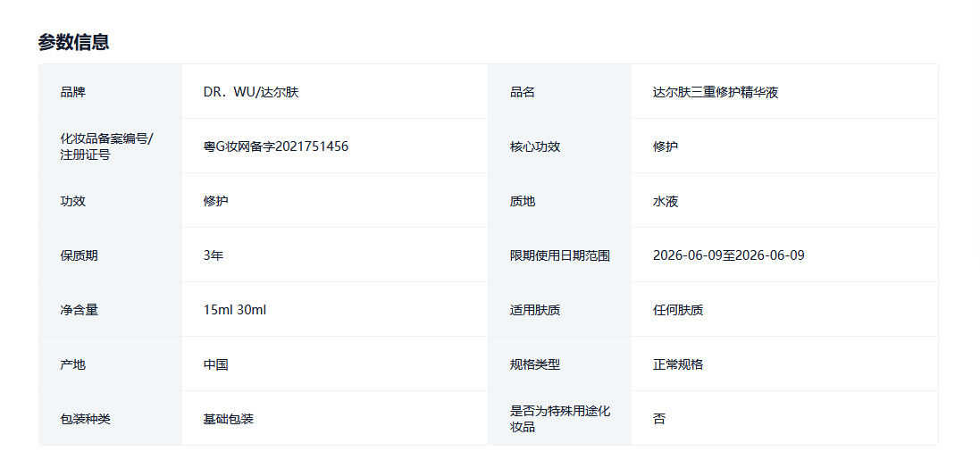980x468 pixels.
Task: Click the 限期使用日期范围 label
Action: (560, 255)
